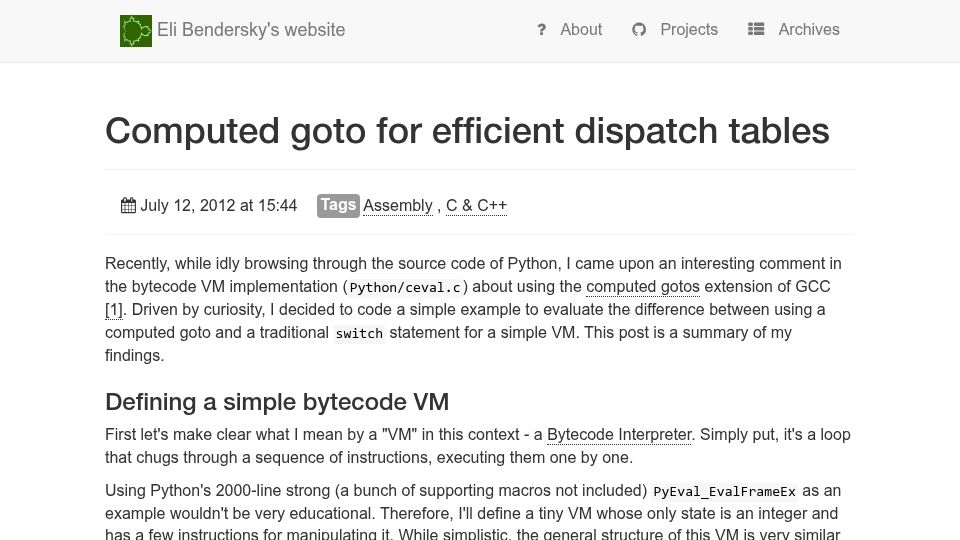Screen dimensions: 960x540
Task: Open the Bytecode Interpreter link
Action: tap(619, 435)
